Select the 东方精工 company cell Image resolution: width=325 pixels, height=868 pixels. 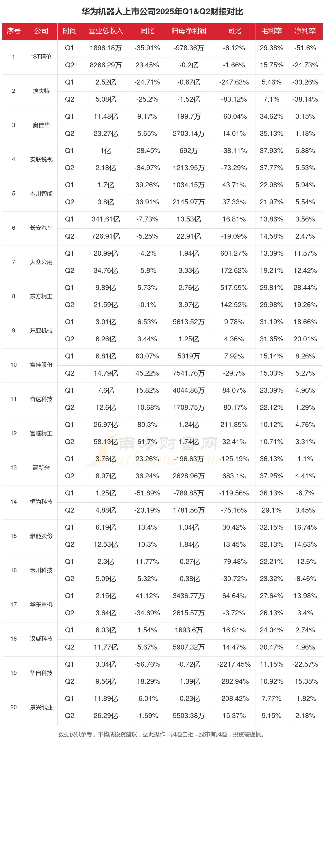[41, 296]
